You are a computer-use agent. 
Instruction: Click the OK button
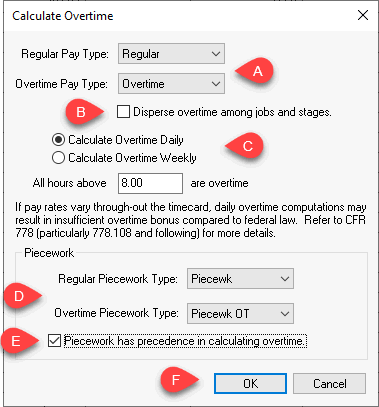point(250,383)
